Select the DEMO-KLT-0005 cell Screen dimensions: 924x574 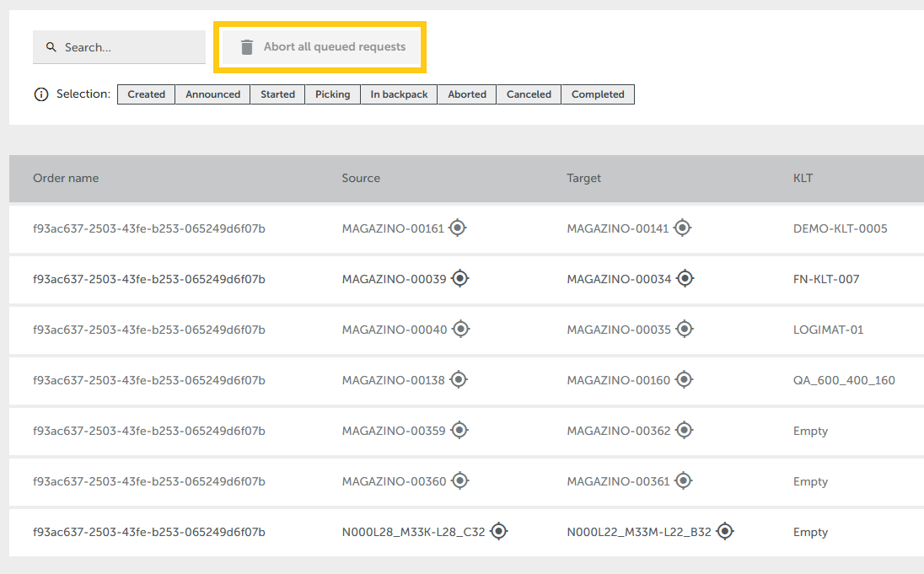[841, 228]
